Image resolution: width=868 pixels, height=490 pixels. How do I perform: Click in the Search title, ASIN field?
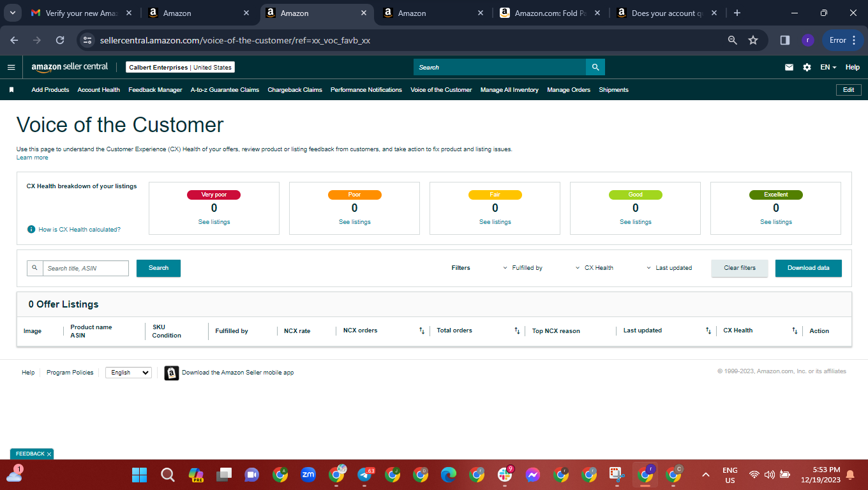pyautogui.click(x=86, y=268)
